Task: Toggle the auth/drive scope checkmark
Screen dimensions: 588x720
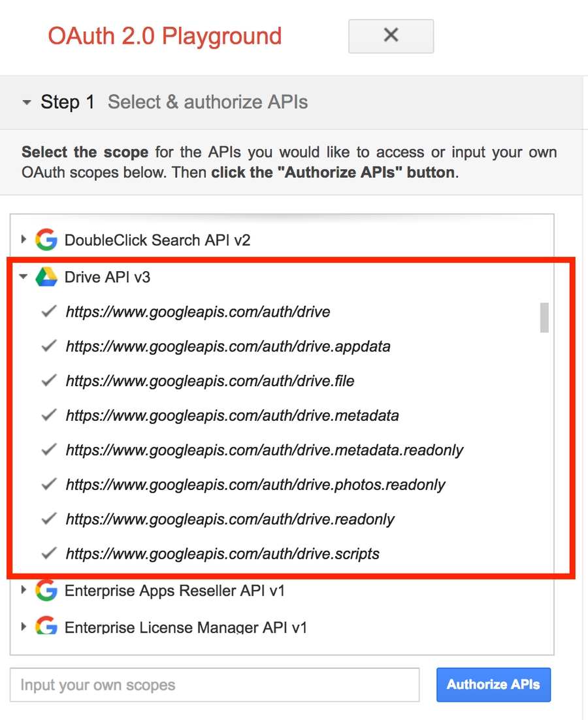Action: (48, 312)
